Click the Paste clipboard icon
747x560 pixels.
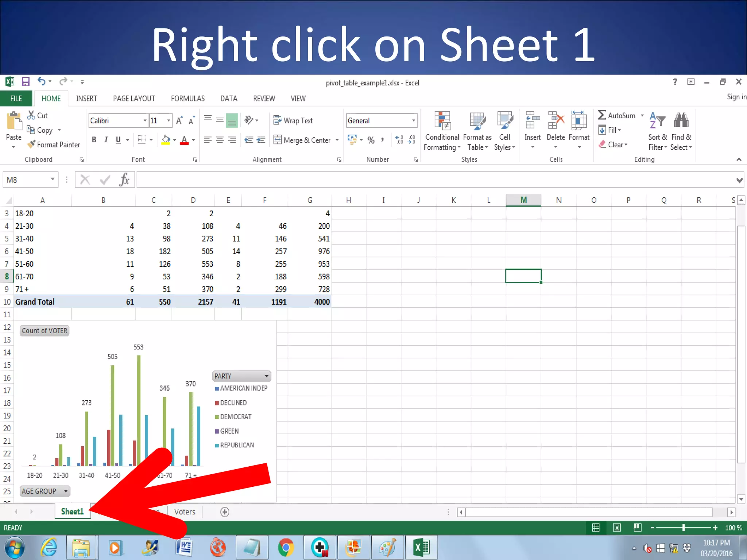[x=14, y=121]
